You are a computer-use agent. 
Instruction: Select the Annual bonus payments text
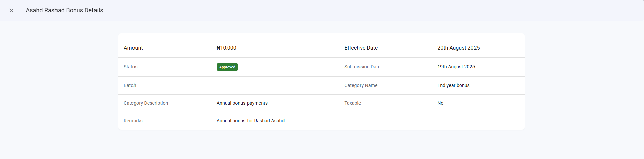point(242,103)
